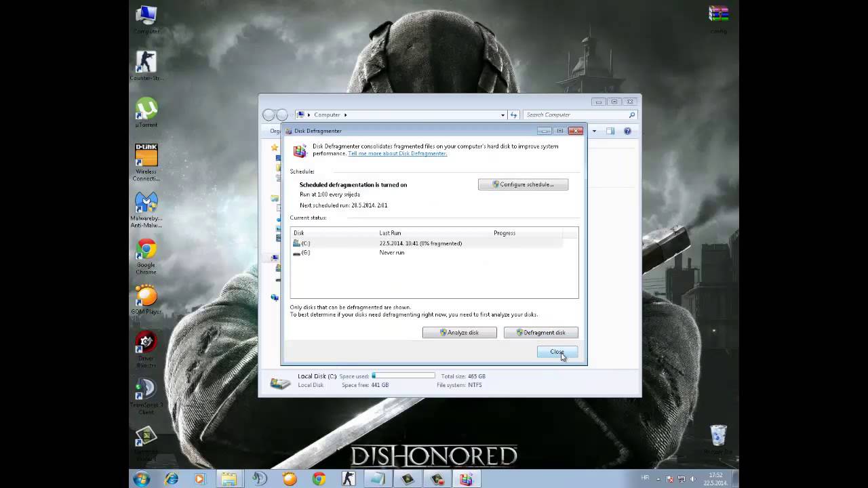Switch to Windows Explorer in taskbar
The image size is (868, 488).
click(229, 479)
